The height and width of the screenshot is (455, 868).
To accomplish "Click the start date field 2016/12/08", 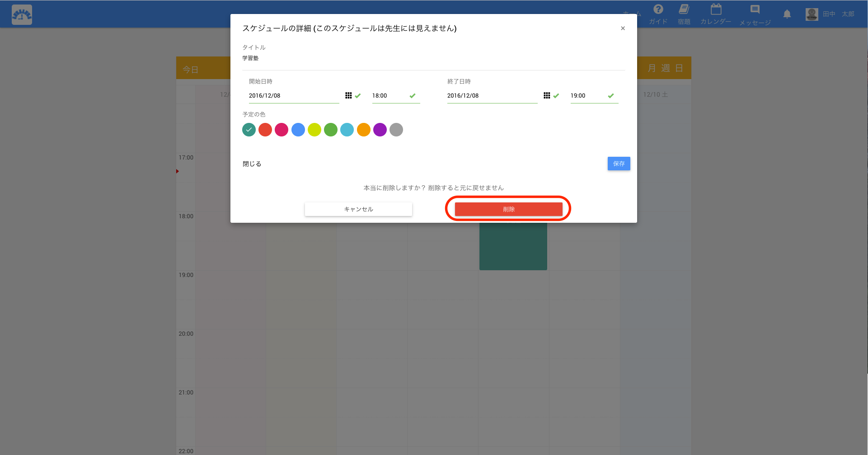I will pyautogui.click(x=294, y=96).
